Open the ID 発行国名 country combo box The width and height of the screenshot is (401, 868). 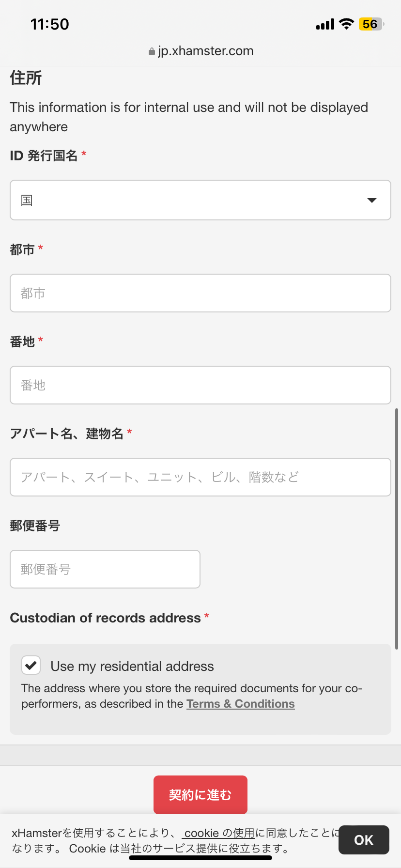click(200, 200)
